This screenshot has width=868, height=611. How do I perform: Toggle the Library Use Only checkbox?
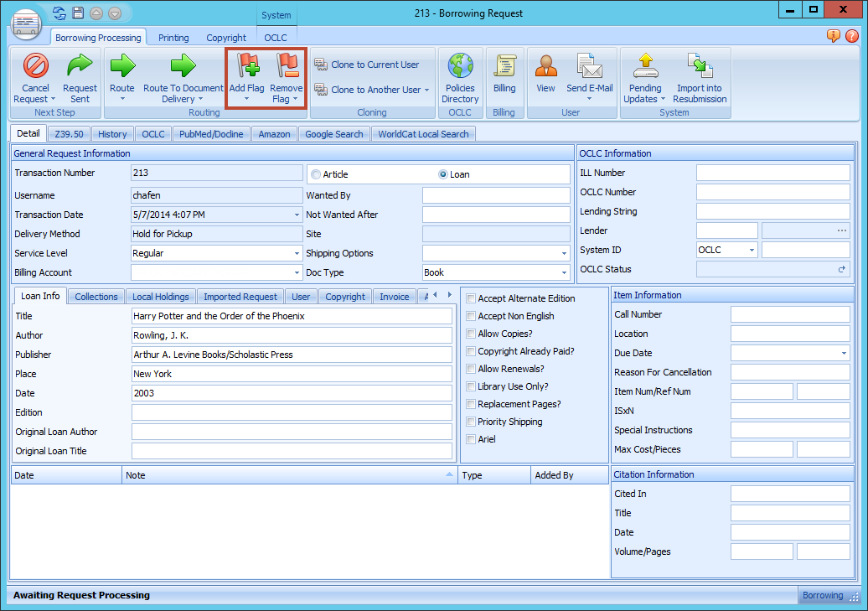tap(472, 386)
